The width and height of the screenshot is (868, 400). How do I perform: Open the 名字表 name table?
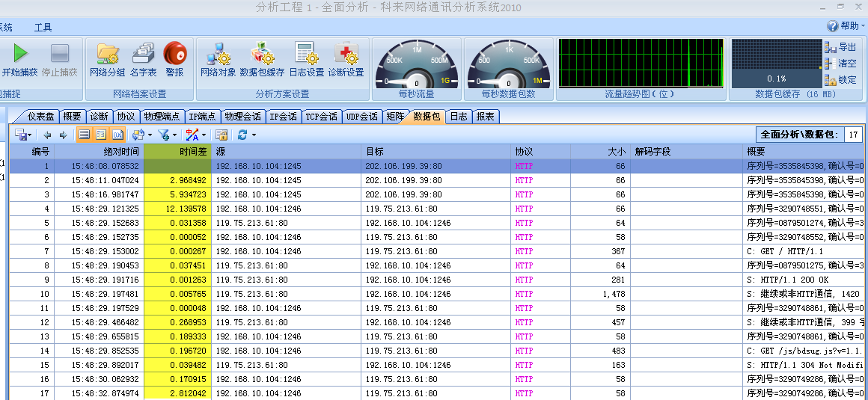coord(143,54)
